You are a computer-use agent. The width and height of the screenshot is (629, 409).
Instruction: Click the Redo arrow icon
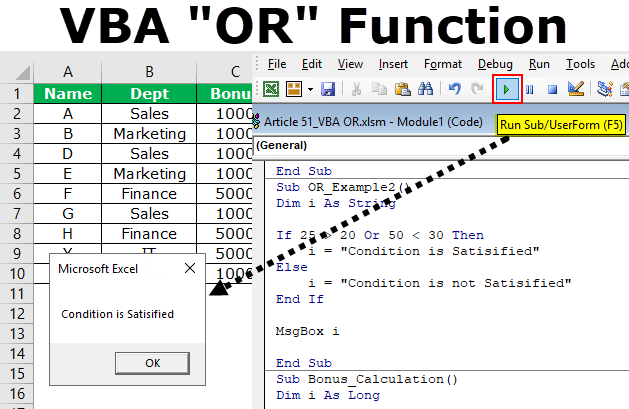(477, 89)
